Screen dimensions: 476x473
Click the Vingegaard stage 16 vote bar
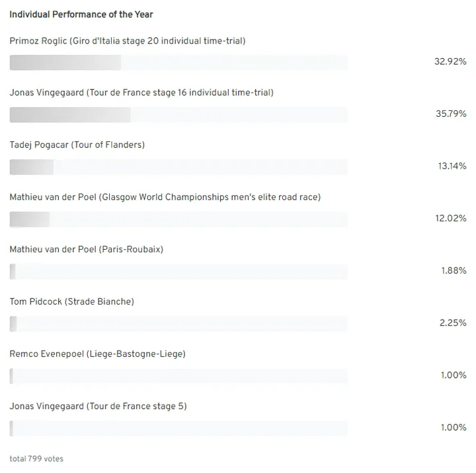click(178, 114)
